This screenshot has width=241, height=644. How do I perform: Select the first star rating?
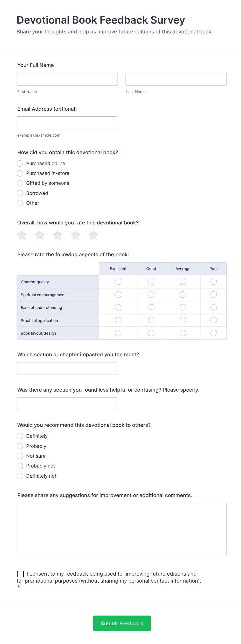[x=22, y=235]
